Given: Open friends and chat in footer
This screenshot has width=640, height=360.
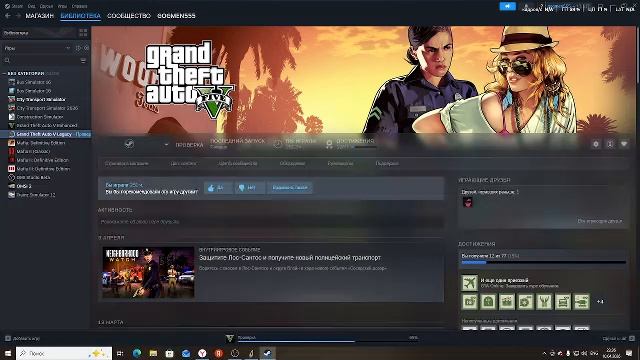Looking at the screenshot, I should [x=618, y=338].
